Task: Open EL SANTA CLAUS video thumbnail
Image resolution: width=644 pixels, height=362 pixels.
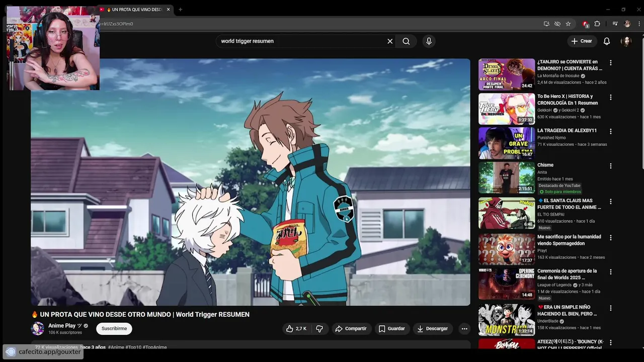Action: click(507, 213)
